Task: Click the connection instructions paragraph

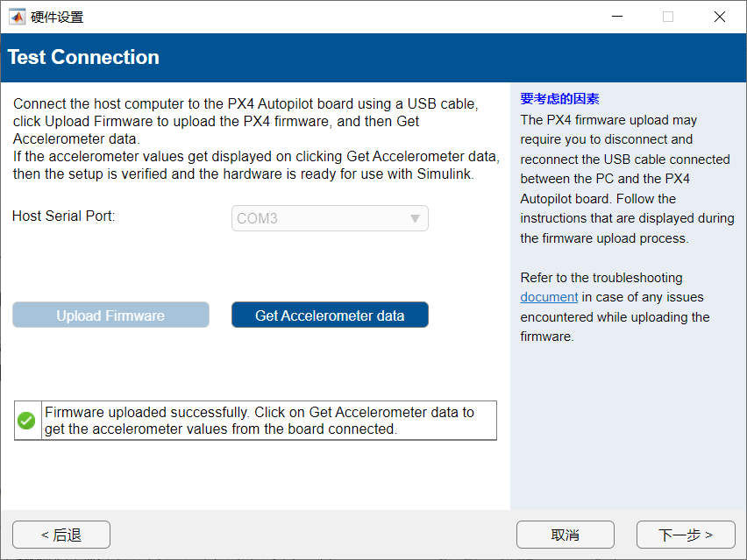Action: pyautogui.click(x=254, y=138)
